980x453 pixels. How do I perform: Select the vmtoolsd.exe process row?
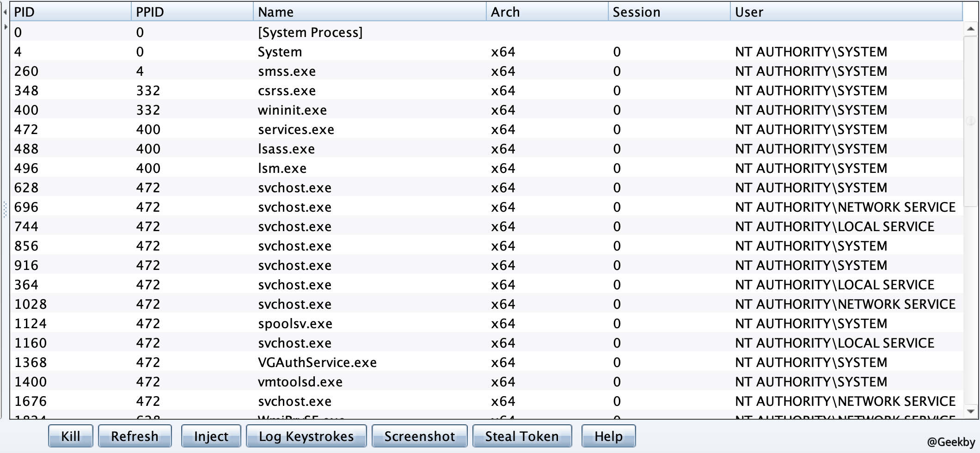(x=300, y=382)
